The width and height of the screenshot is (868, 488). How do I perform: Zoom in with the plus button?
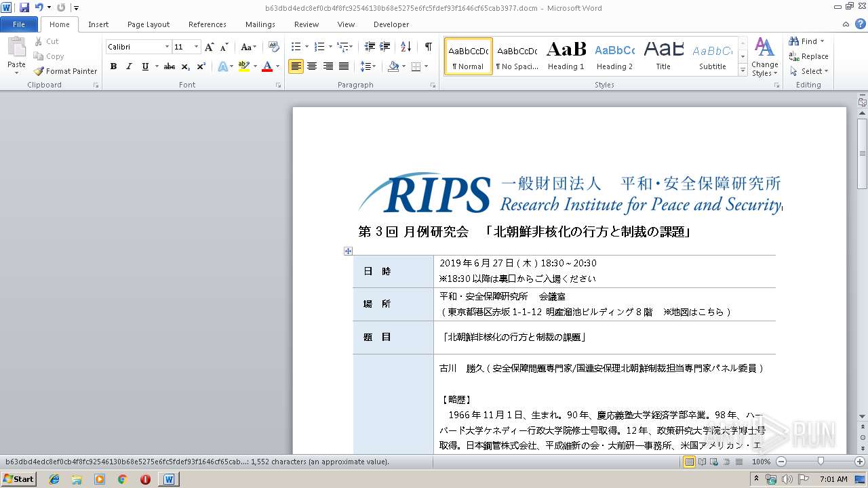[x=861, y=462]
